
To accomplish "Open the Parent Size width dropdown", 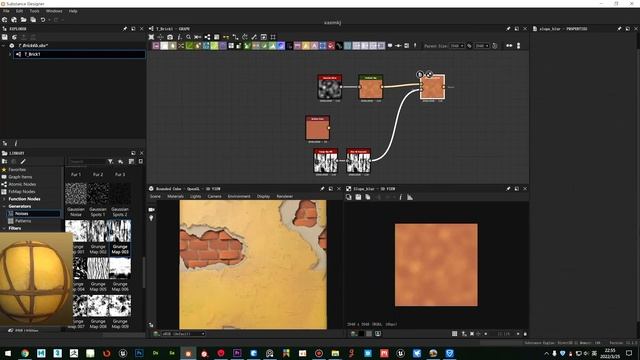I will (x=456, y=46).
